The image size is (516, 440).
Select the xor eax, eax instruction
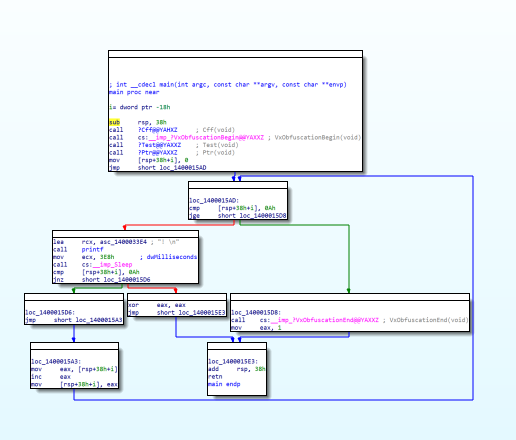click(157, 305)
